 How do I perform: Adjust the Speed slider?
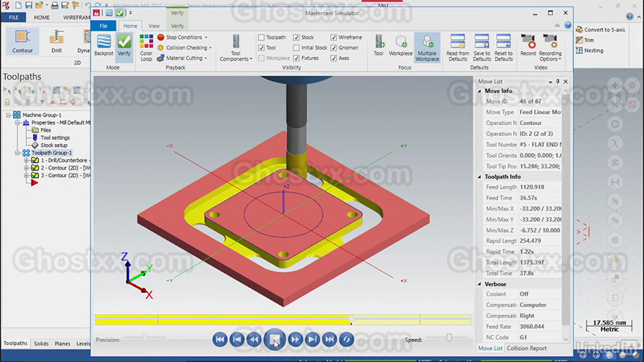449,337
